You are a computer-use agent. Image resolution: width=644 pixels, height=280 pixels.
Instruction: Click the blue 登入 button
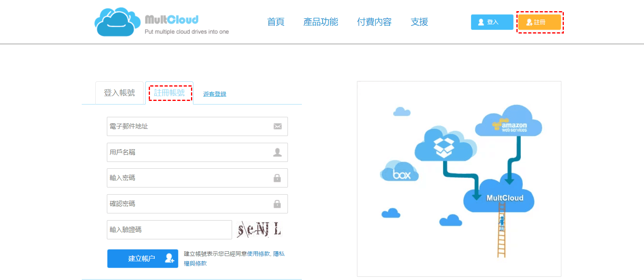492,22
